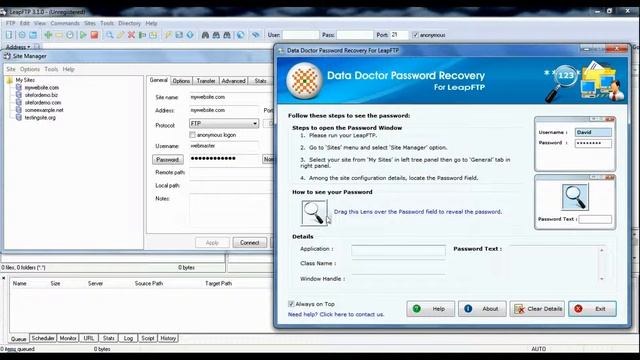Viewport: 640px width, 360px height.
Task: Click the Password Text scrollbar down arrow
Action: point(602,279)
